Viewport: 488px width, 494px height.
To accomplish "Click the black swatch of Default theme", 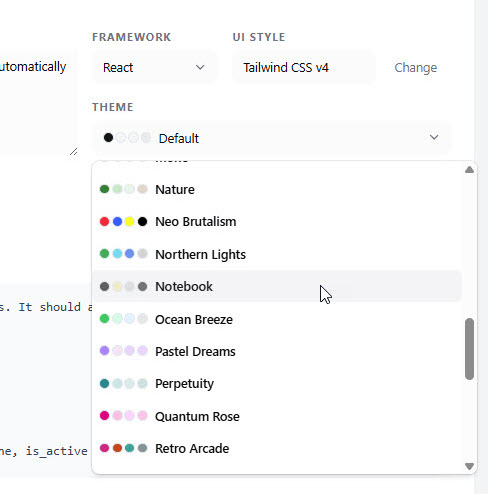I will click(108, 137).
